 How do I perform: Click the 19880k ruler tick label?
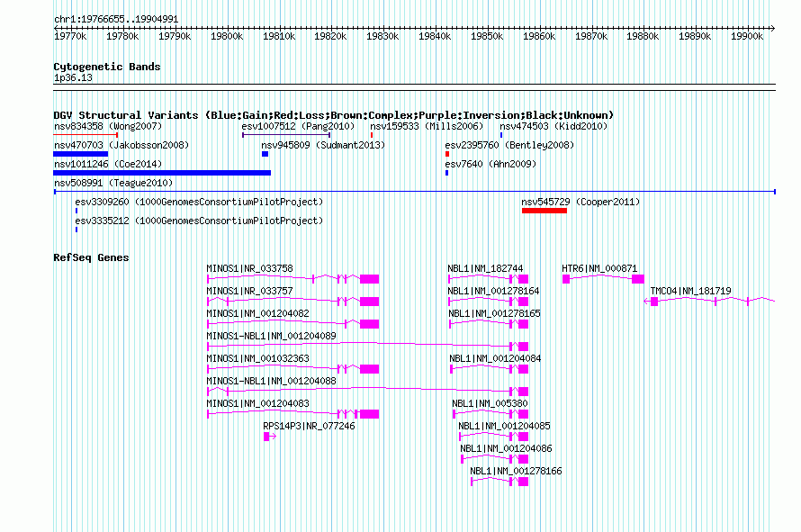coord(643,36)
